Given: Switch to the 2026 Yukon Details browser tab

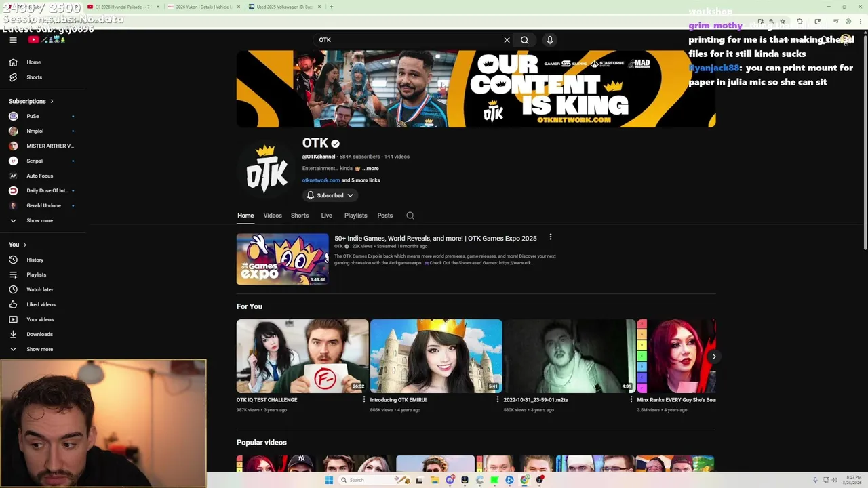Looking at the screenshot, I should coord(204,7).
